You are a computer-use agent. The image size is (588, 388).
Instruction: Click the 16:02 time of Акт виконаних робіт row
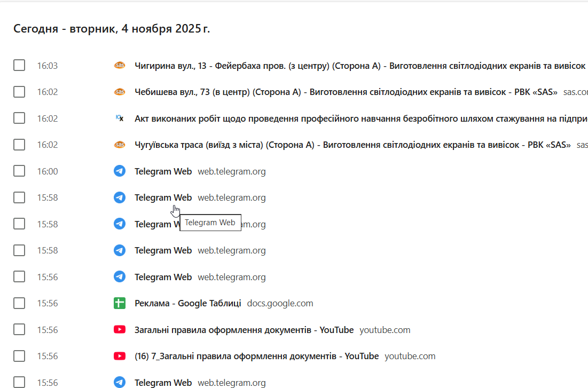point(47,118)
